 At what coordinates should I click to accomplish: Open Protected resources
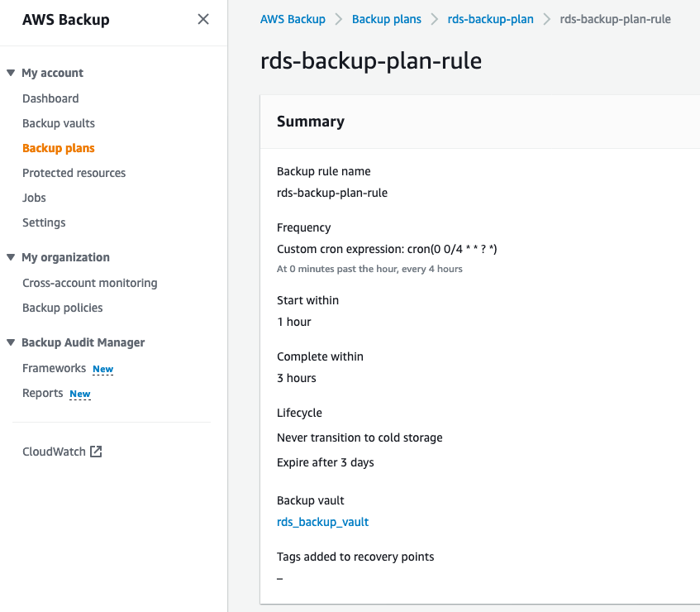tap(74, 173)
